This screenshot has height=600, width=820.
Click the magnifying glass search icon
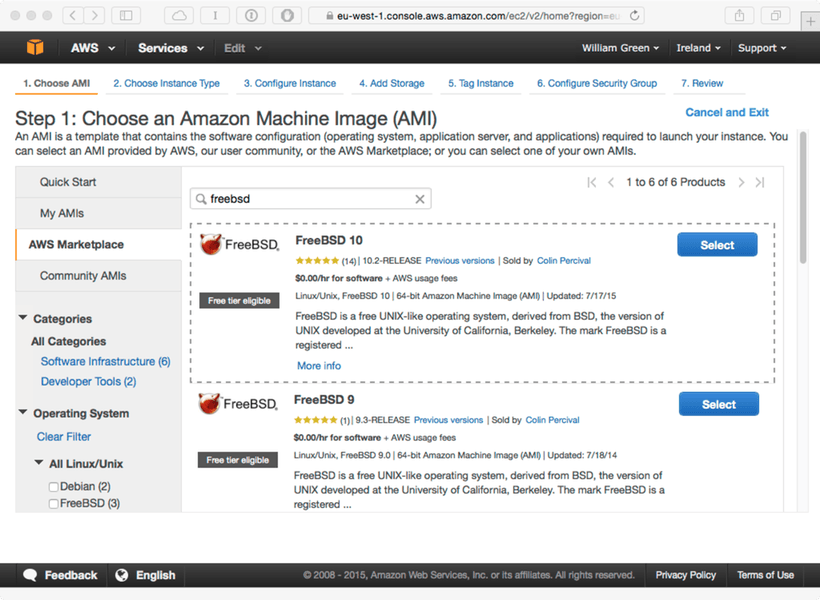coord(200,199)
